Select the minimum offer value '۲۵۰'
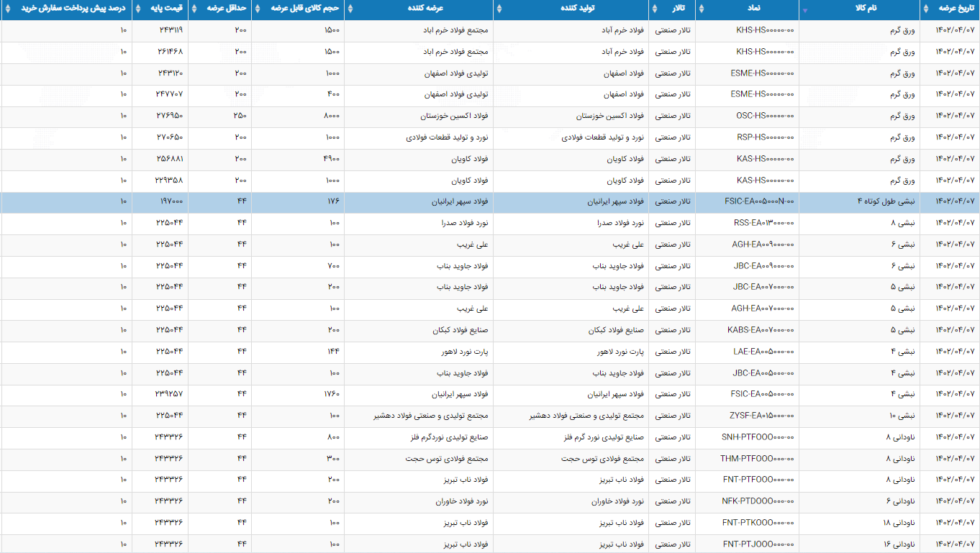The width and height of the screenshot is (980, 553). (x=240, y=116)
